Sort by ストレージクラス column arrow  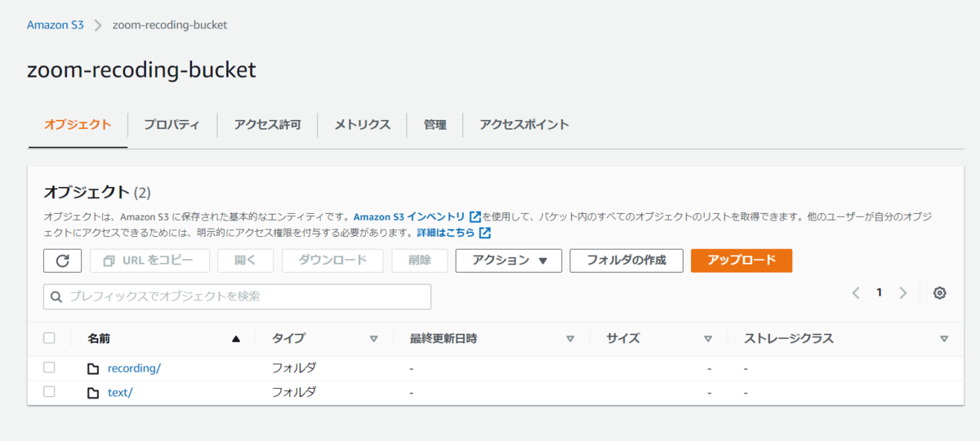tap(944, 339)
